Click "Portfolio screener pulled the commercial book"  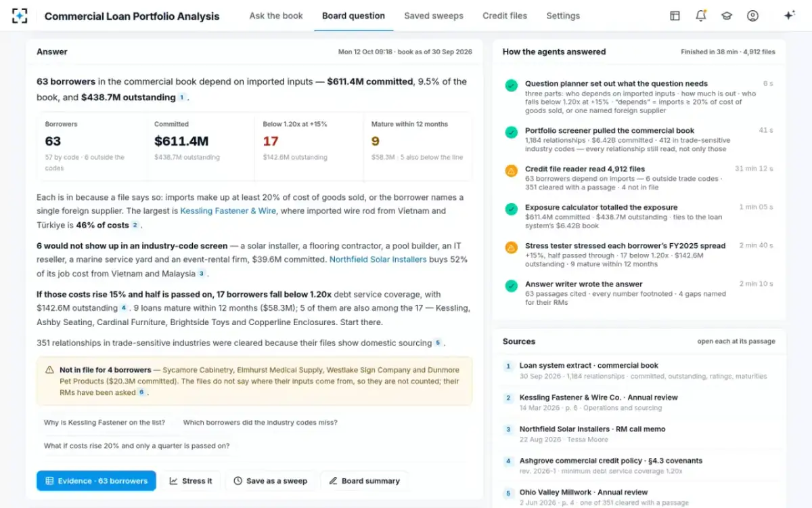(610, 131)
